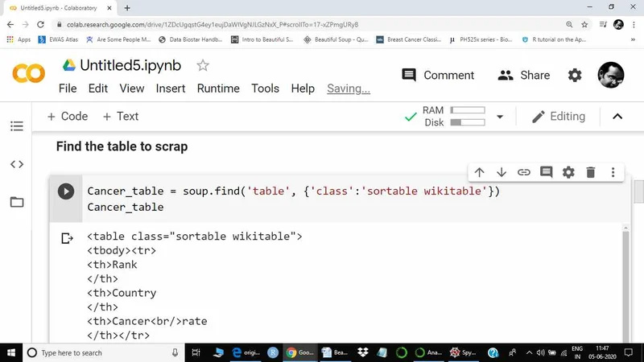644x362 pixels.
Task: Collapse header with chevron up
Action: 617,117
